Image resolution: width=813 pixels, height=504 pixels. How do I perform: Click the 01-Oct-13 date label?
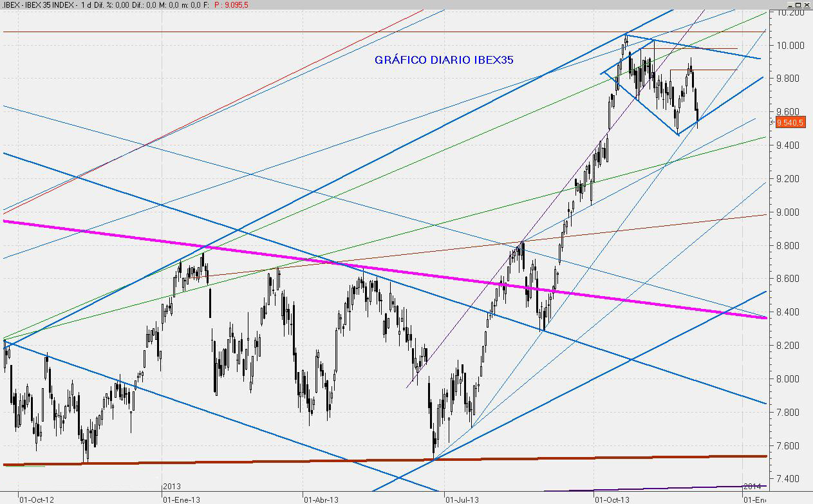611,499
